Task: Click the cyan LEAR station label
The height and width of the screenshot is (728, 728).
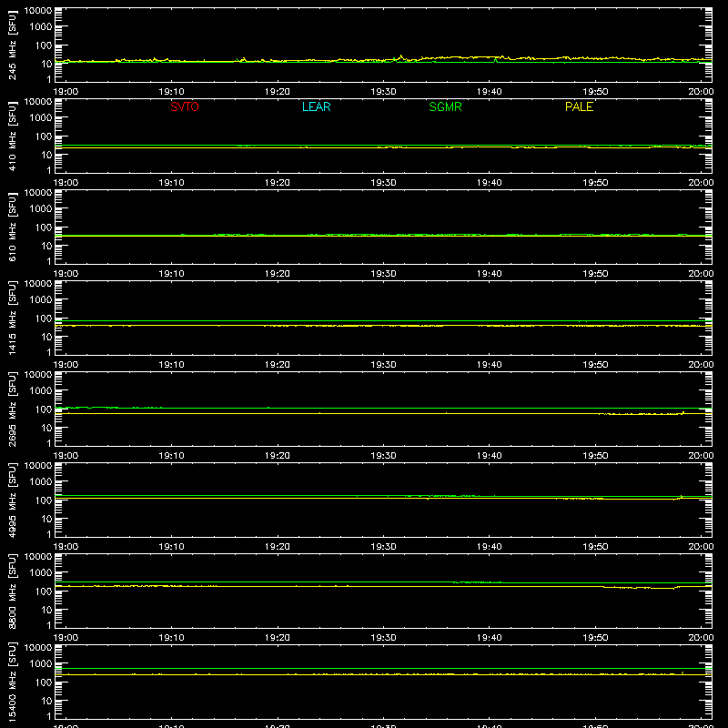Action: pos(316,106)
